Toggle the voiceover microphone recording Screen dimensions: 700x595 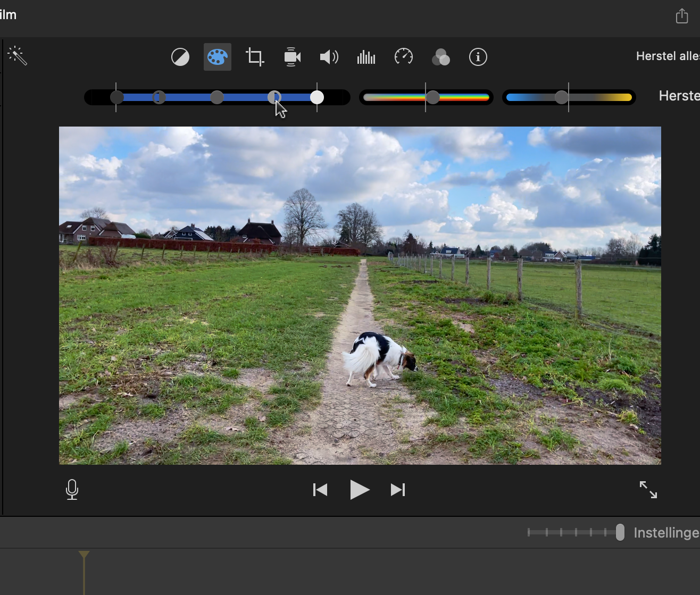[x=72, y=489]
